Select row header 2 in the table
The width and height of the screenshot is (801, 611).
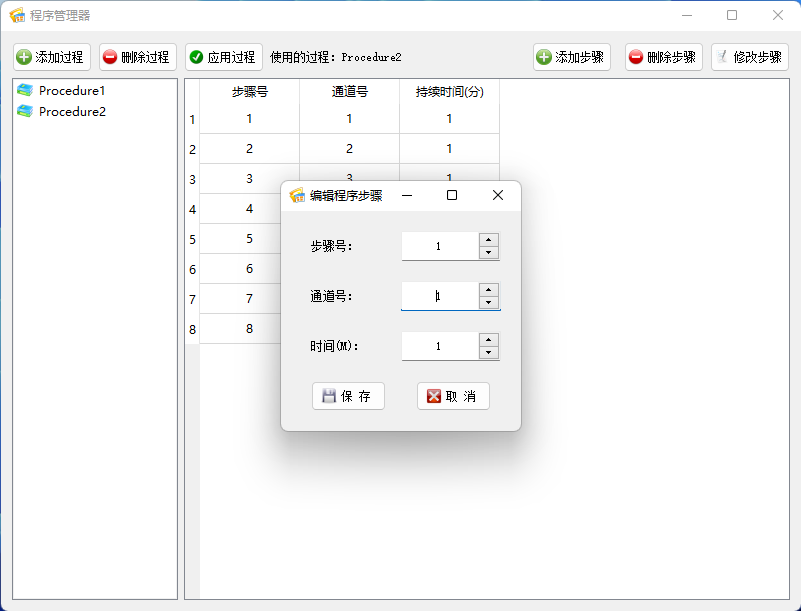(x=192, y=150)
